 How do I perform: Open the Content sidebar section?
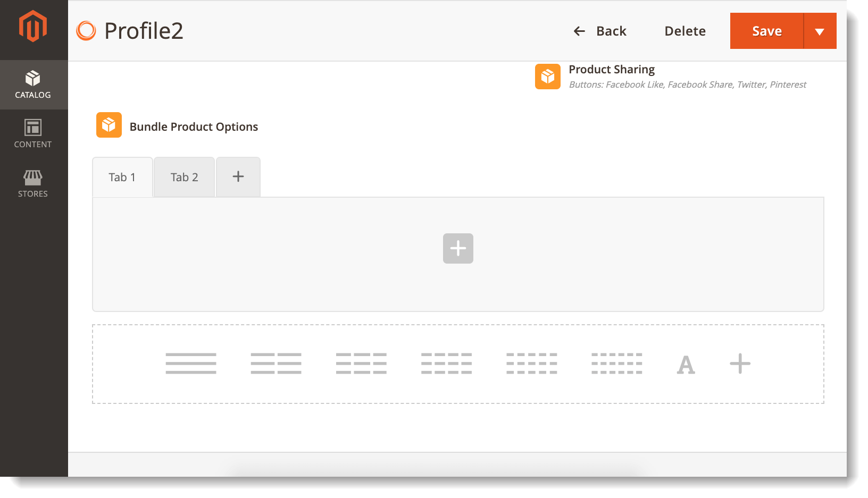click(x=33, y=134)
